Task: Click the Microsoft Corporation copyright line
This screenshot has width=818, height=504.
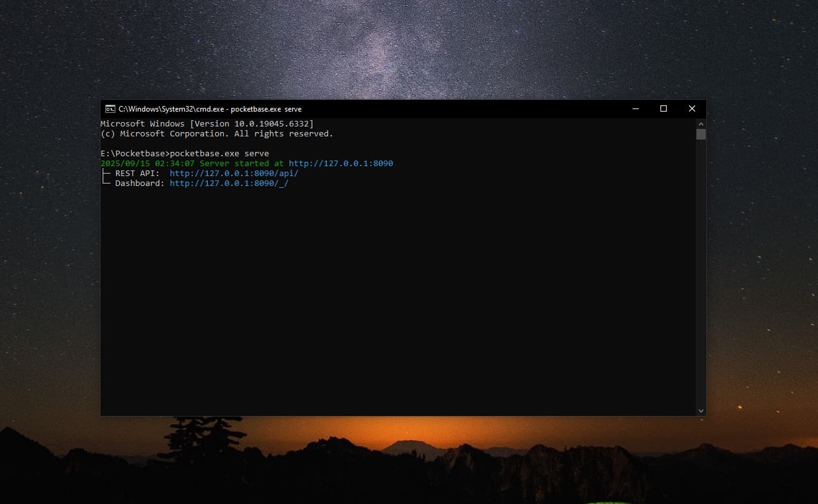Action: (216, 134)
